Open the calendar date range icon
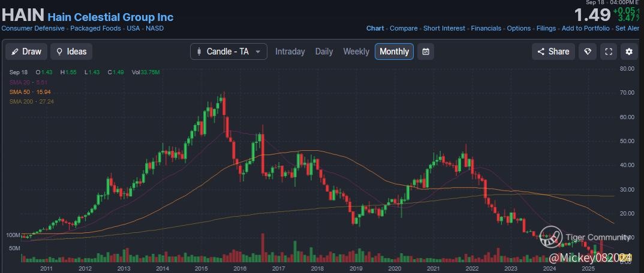The image size is (644, 273). [x=426, y=51]
